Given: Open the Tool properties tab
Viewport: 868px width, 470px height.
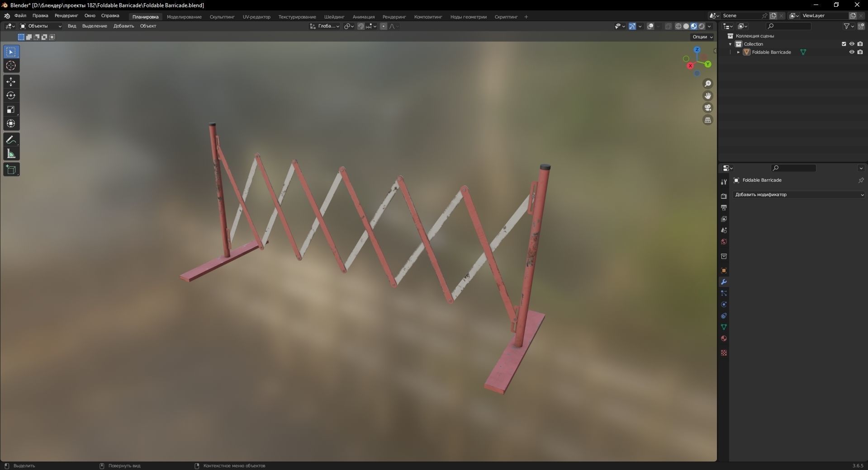Looking at the screenshot, I should 724,182.
